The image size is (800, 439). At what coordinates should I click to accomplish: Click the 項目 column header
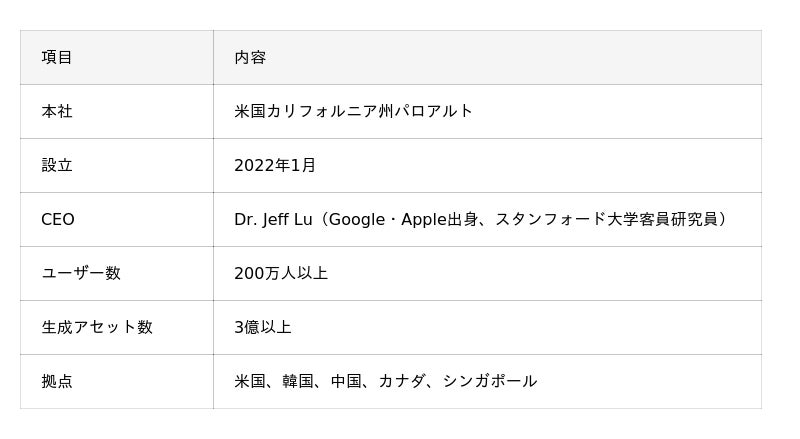[57, 58]
